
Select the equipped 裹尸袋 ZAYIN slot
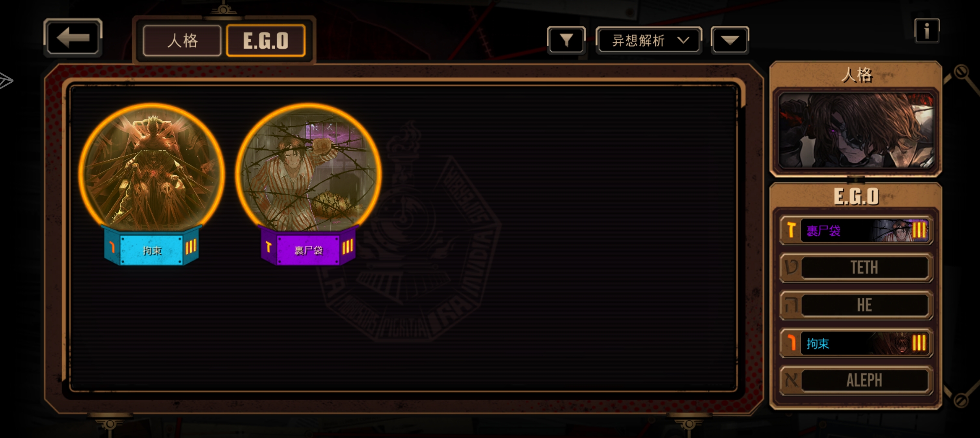[x=856, y=230]
